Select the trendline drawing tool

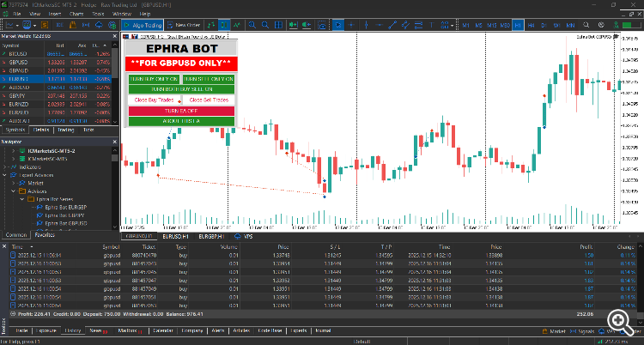[392, 25]
